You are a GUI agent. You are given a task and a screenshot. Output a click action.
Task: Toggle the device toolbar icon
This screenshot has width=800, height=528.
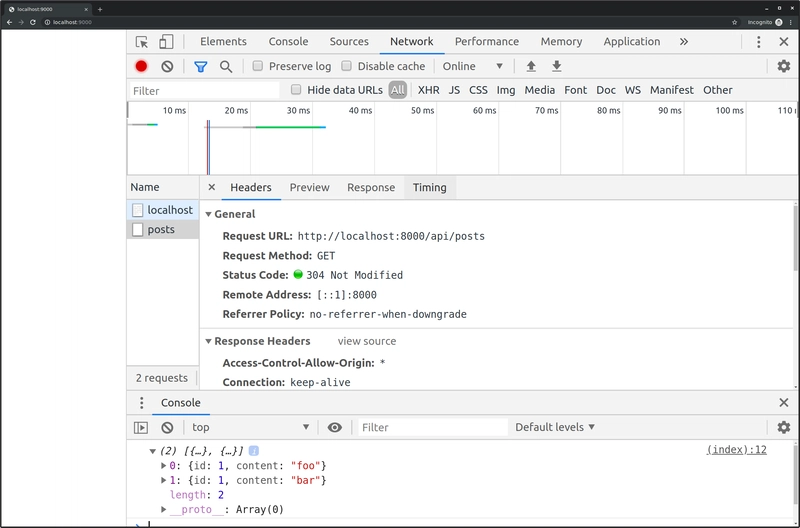(x=166, y=42)
